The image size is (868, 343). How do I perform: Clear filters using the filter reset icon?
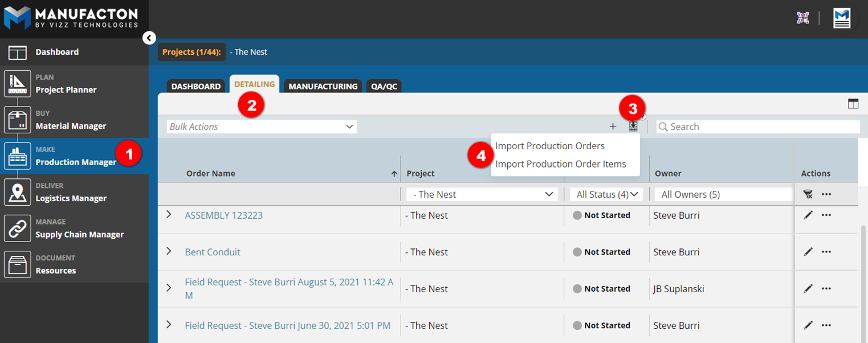click(x=808, y=194)
